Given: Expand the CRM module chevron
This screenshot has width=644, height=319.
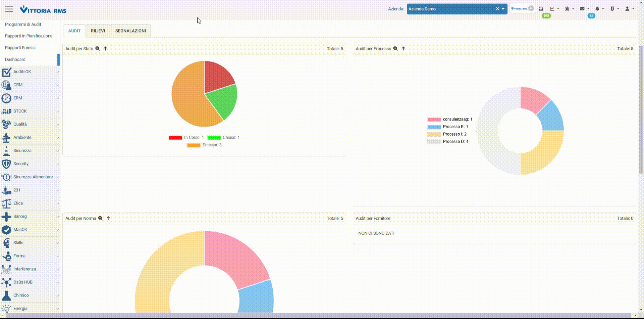Looking at the screenshot, I should pos(58,85).
